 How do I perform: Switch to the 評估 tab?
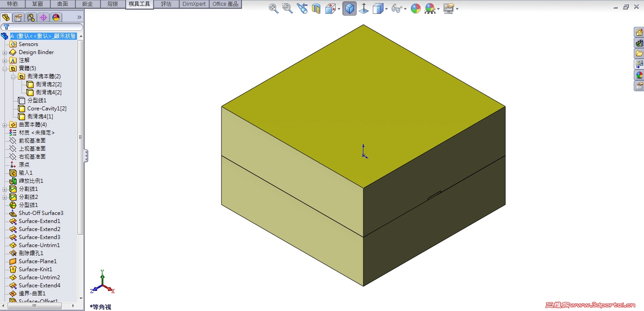[x=166, y=4]
